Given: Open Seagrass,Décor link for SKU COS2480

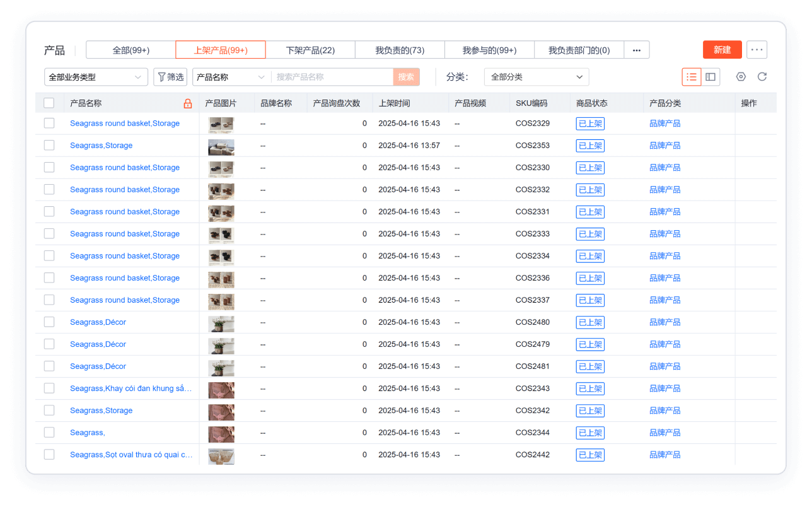Looking at the screenshot, I should coord(98,322).
